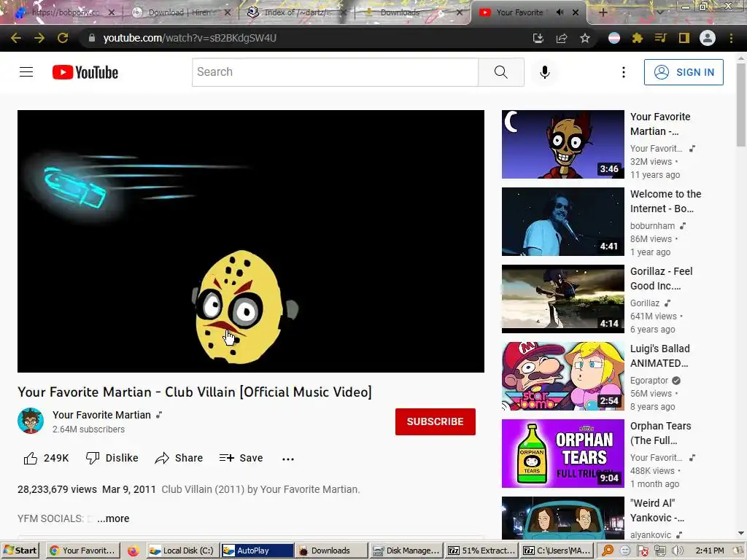Screen dimensions: 747x560
Task: Switch to the Download | Hiren tab
Action: pos(179,12)
